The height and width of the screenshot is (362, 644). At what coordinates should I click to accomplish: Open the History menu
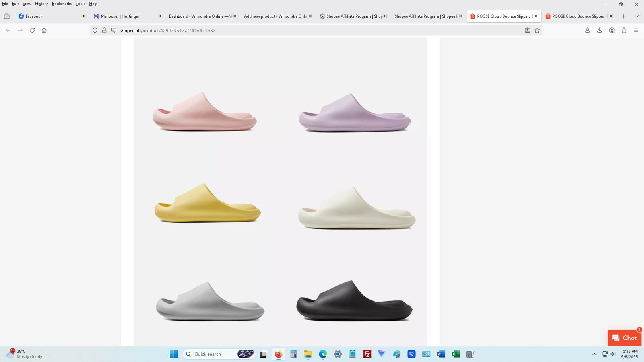point(41,4)
